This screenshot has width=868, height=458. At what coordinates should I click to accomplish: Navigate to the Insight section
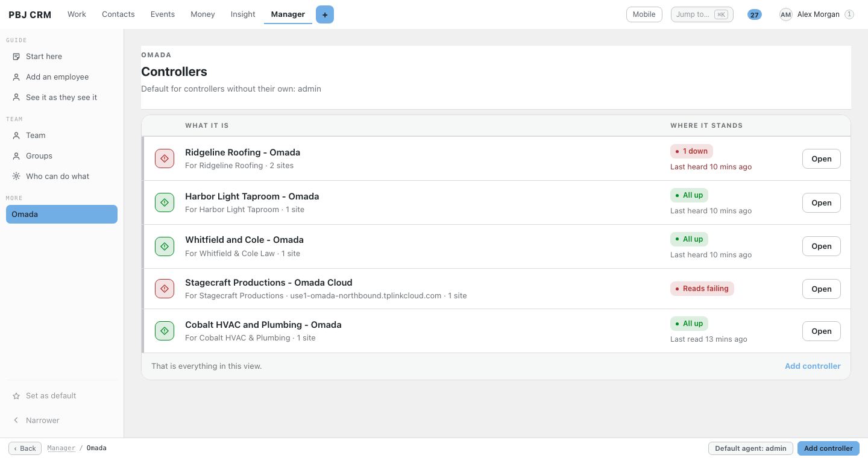[x=243, y=14]
